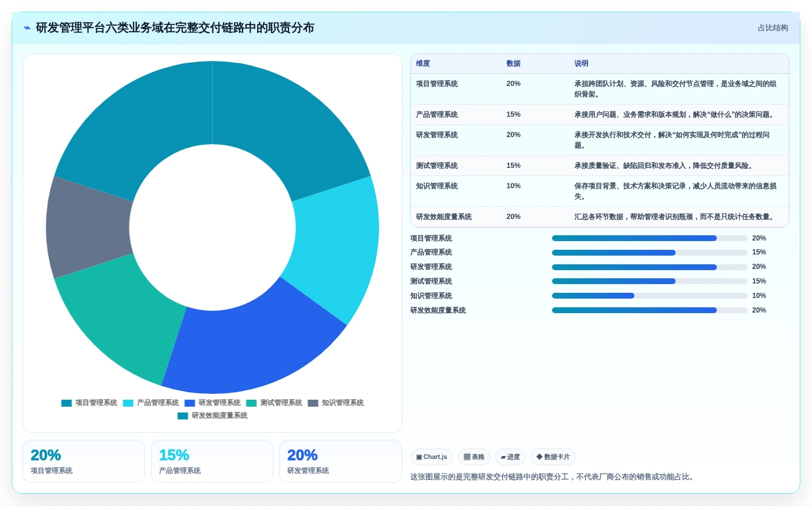Select 项目管理系统 table row name cell

437,84
